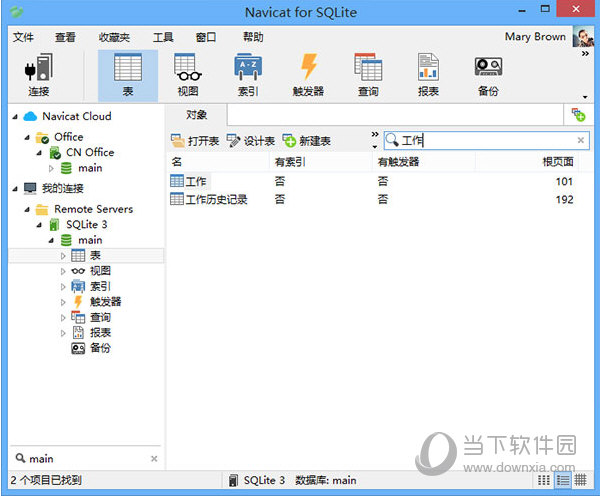
Task: Open the toolbar options dropdown arrow
Action: click(585, 97)
